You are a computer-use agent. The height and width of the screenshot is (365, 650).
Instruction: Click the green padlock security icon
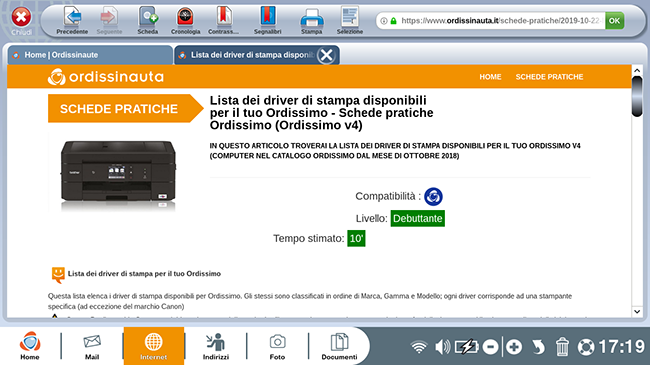coord(393,21)
